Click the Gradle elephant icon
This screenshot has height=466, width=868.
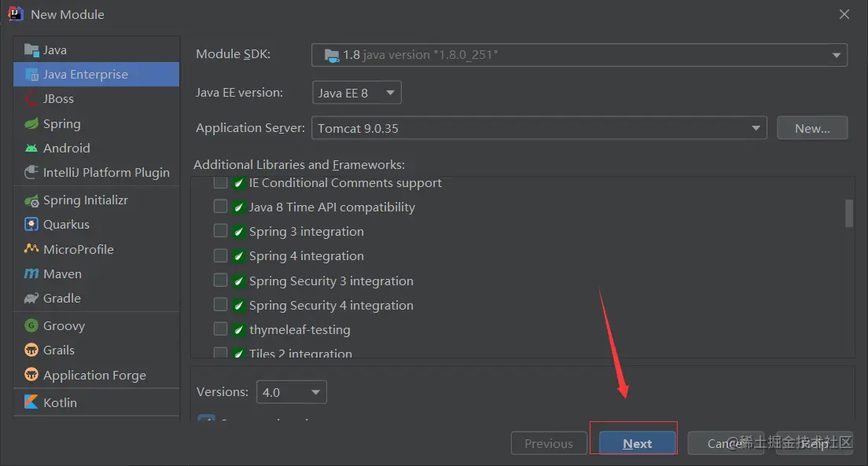31,299
